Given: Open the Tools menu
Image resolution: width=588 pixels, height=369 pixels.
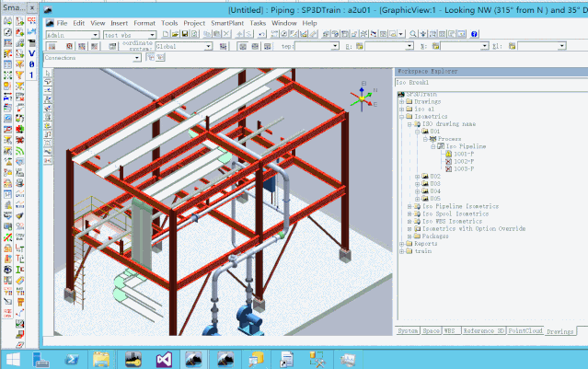Looking at the screenshot, I should click(169, 23).
